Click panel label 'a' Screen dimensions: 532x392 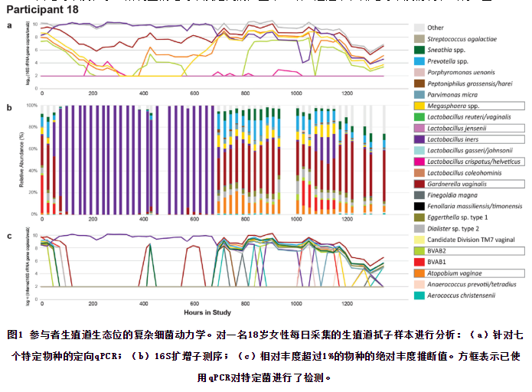pos(9,25)
